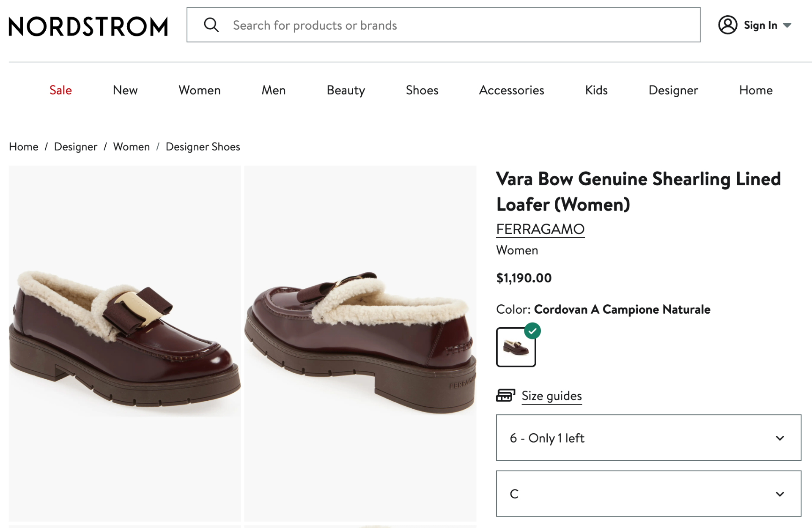Screen dimensions: 812x528
Task: Click the Size guides link
Action: click(551, 396)
